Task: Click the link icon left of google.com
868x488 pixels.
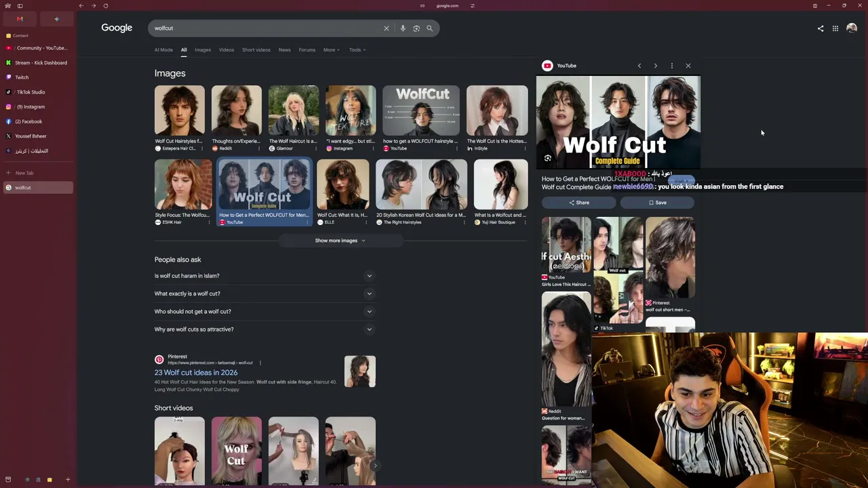Action: click(422, 5)
